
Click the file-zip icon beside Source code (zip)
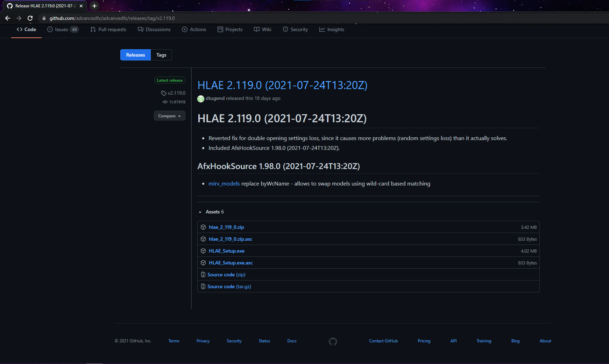pos(203,275)
